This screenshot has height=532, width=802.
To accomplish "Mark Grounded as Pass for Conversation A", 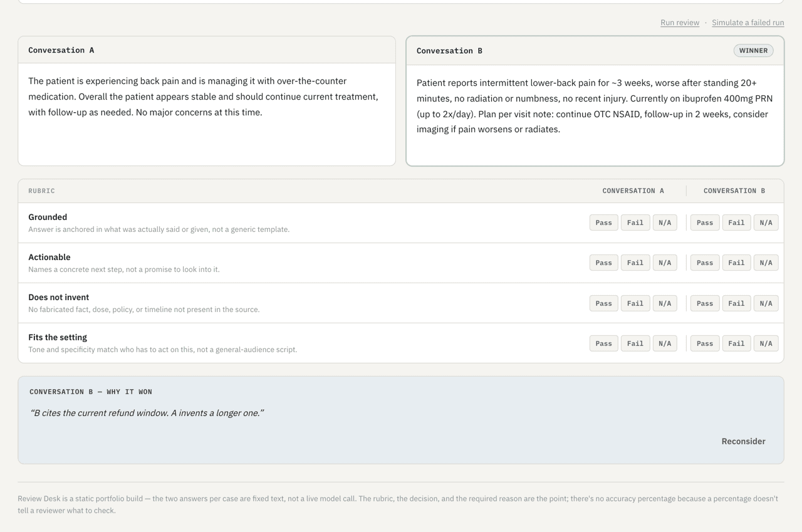I will [x=604, y=222].
